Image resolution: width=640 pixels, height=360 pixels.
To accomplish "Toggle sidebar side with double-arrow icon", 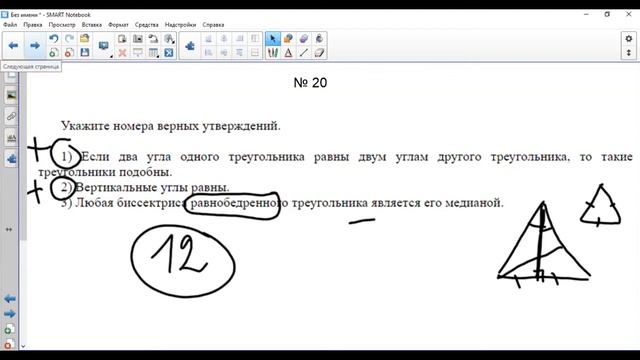I will [x=9, y=229].
